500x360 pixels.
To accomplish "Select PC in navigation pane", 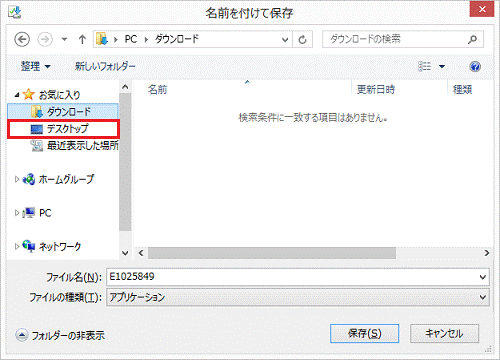I will 45,213.
